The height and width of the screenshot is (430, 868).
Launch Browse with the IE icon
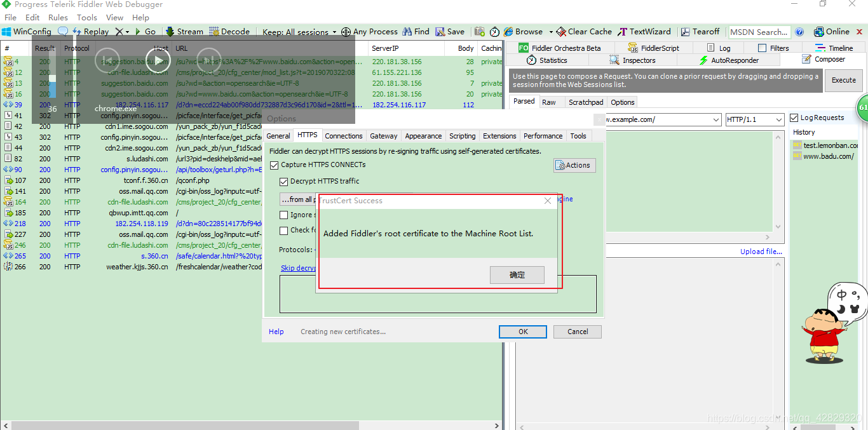[523, 31]
